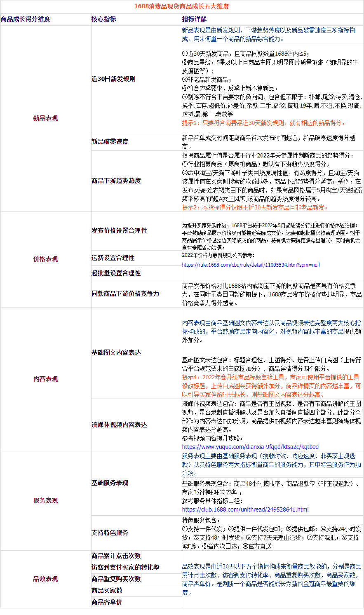This screenshot has height=615, width=364.
Task: Click the 新品表现 dimension cell
Action: (x=45, y=117)
